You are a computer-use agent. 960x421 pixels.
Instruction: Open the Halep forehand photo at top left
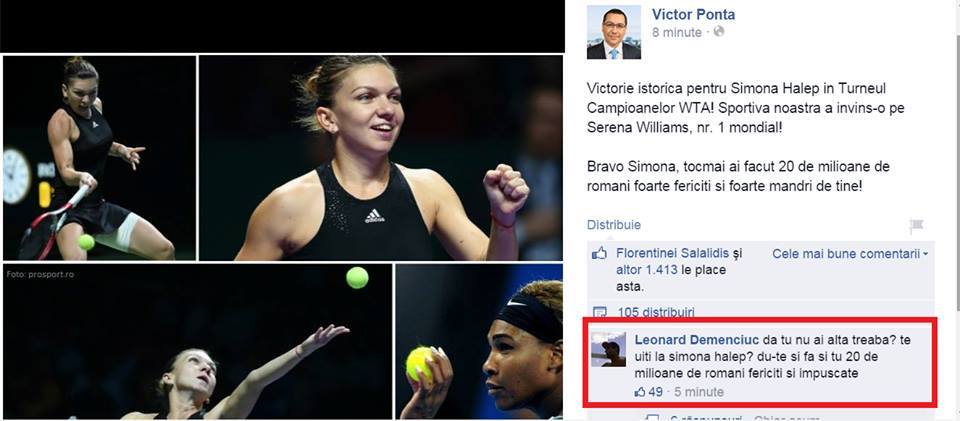coord(100,158)
